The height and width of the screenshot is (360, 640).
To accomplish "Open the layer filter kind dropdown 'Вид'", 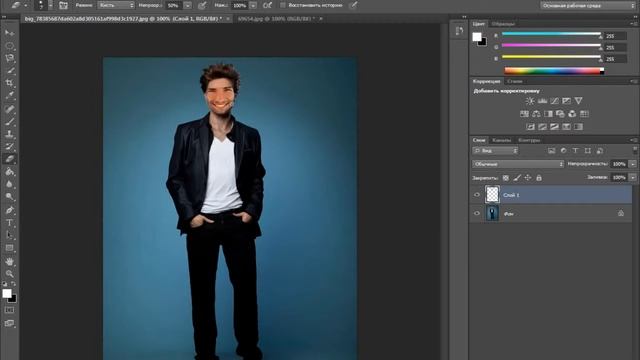I will tap(495, 151).
